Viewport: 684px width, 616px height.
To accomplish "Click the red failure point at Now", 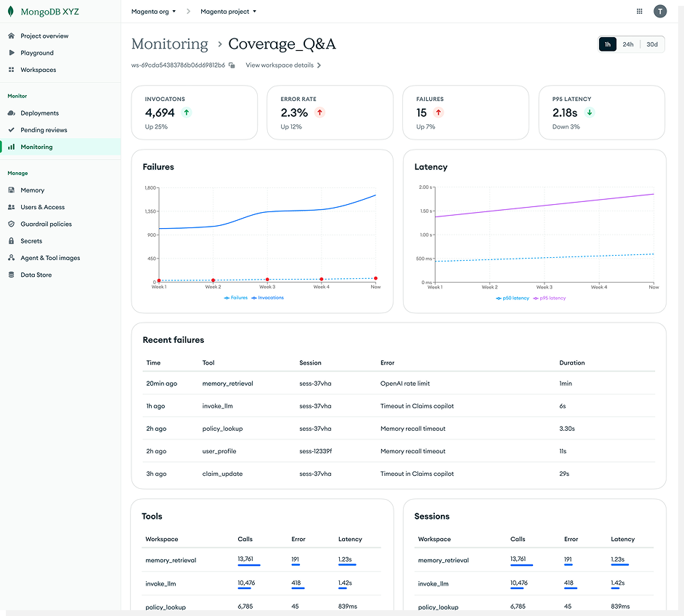I will [x=375, y=278].
